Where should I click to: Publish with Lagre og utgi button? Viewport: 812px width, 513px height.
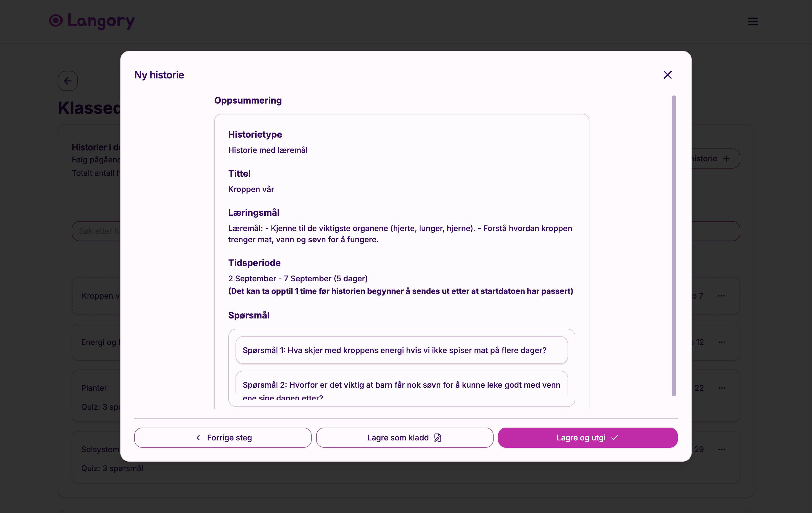587,437
